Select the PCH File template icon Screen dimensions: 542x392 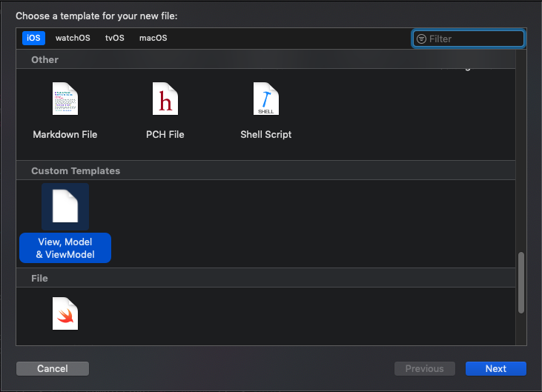(165, 99)
